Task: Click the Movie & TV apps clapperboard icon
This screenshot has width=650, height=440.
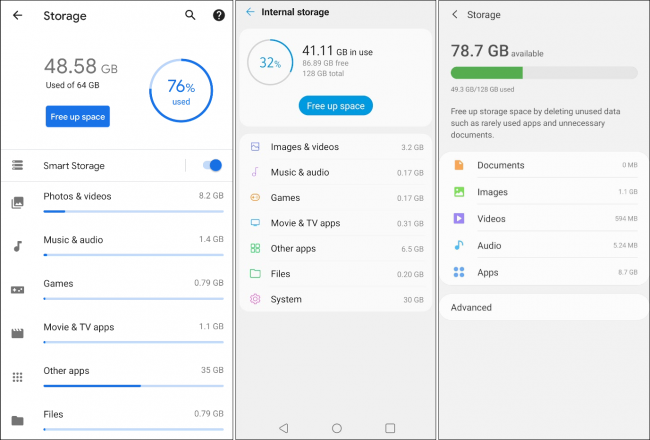Action: tap(17, 333)
